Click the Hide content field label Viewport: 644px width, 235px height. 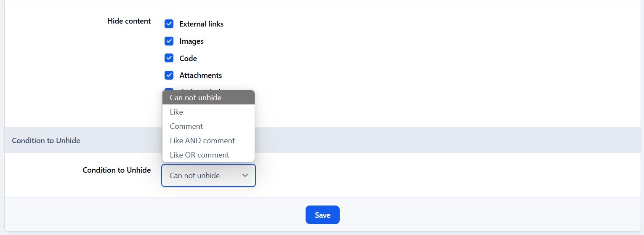click(129, 21)
